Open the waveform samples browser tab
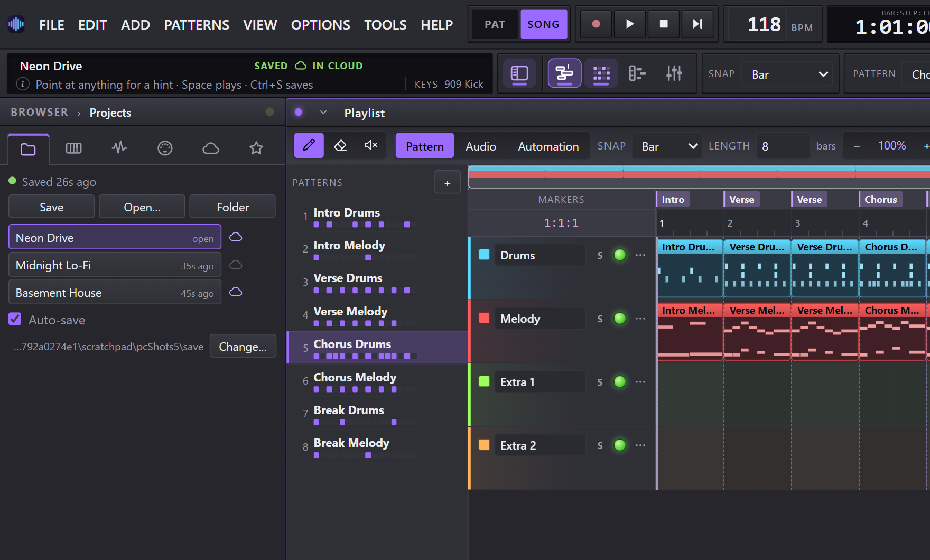The width and height of the screenshot is (930, 560). pyautogui.click(x=119, y=148)
